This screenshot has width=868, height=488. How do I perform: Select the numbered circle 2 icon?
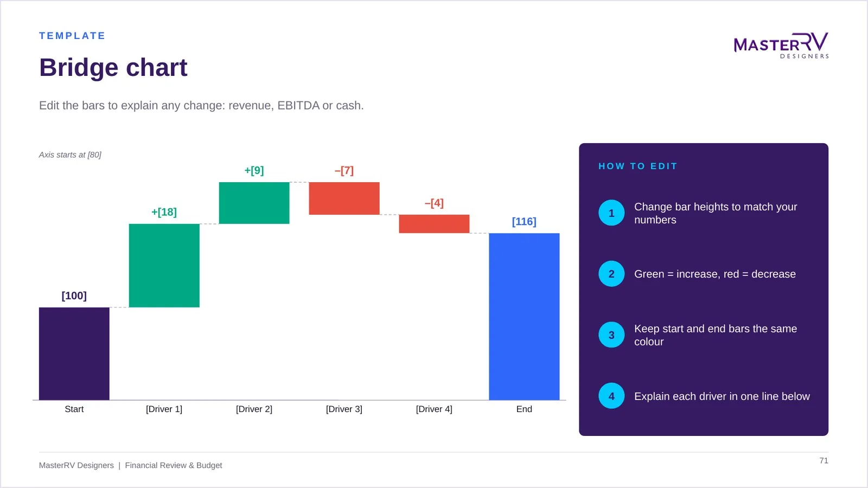611,274
